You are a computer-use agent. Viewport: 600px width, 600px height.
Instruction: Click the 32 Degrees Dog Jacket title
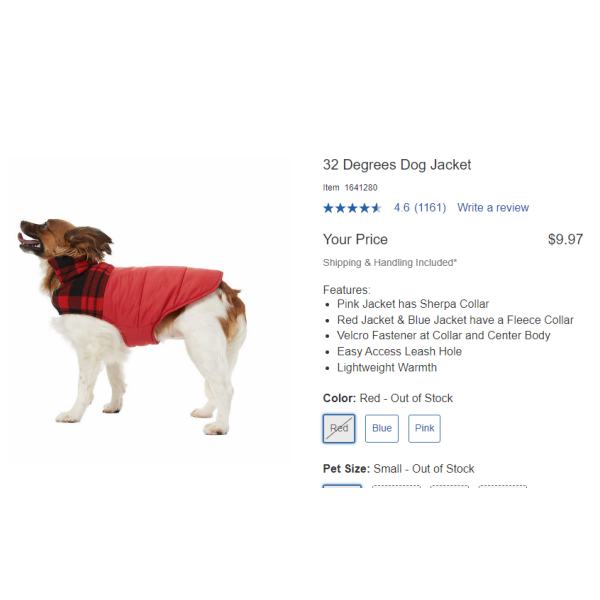(x=397, y=165)
